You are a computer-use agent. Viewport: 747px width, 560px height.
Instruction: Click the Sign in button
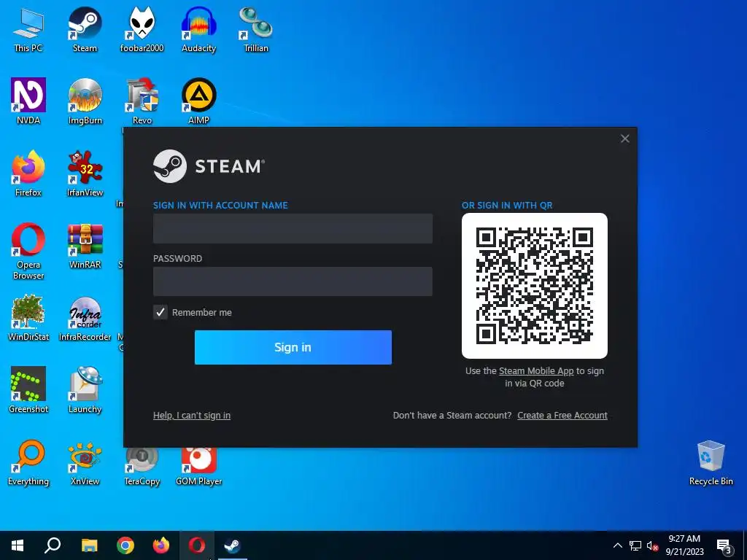tap(293, 347)
